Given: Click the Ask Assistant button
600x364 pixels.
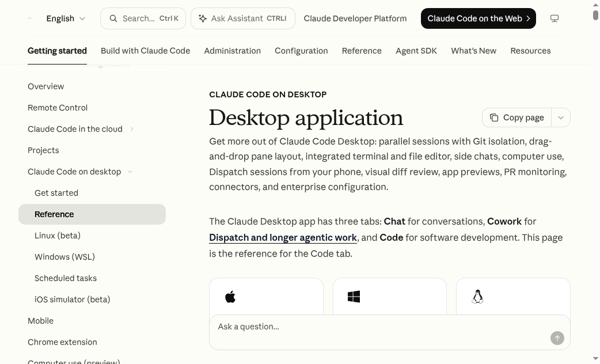Looking at the screenshot, I should tap(243, 18).
